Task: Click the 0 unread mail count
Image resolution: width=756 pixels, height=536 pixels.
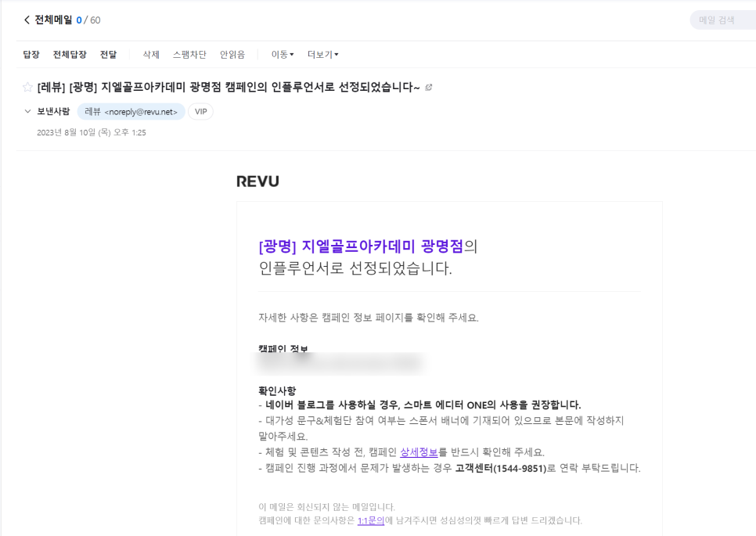Action: [x=79, y=20]
